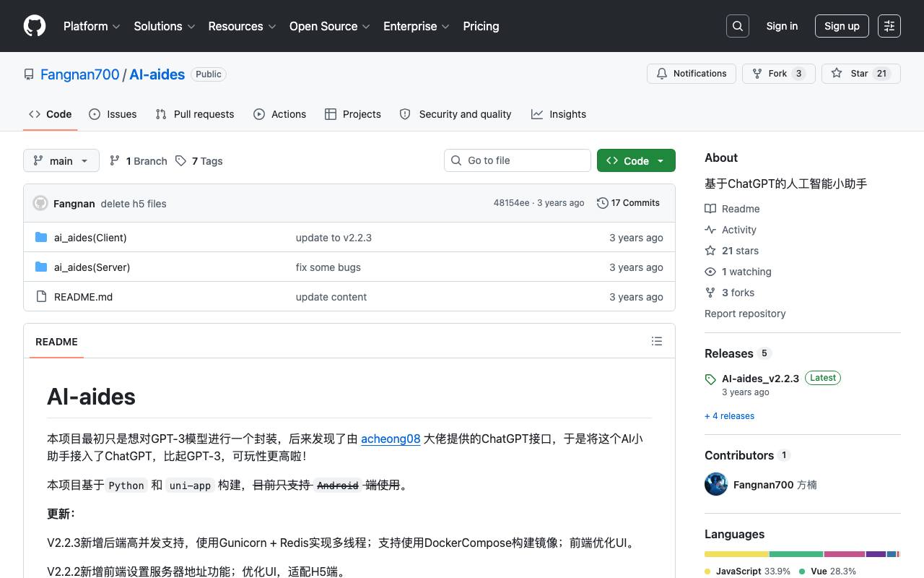Viewport: 924px width, 578px height.
Task: Expand the Platform menu
Action: point(92,26)
